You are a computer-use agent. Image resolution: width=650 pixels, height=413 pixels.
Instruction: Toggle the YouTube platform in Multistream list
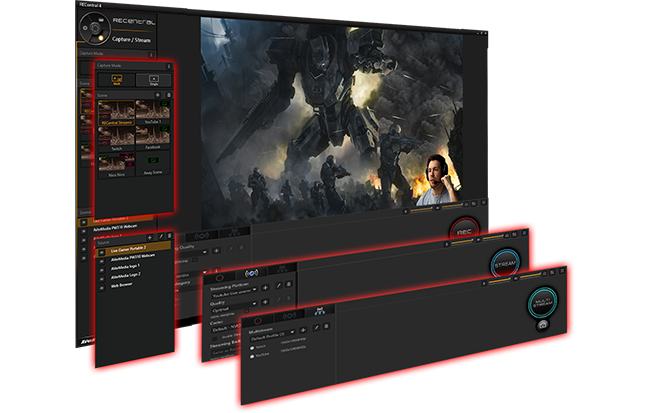(x=252, y=356)
